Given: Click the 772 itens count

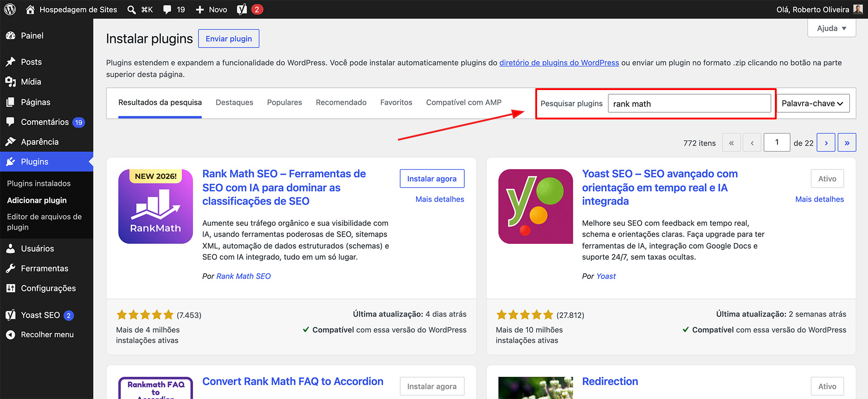Looking at the screenshot, I should pyautogui.click(x=699, y=143).
